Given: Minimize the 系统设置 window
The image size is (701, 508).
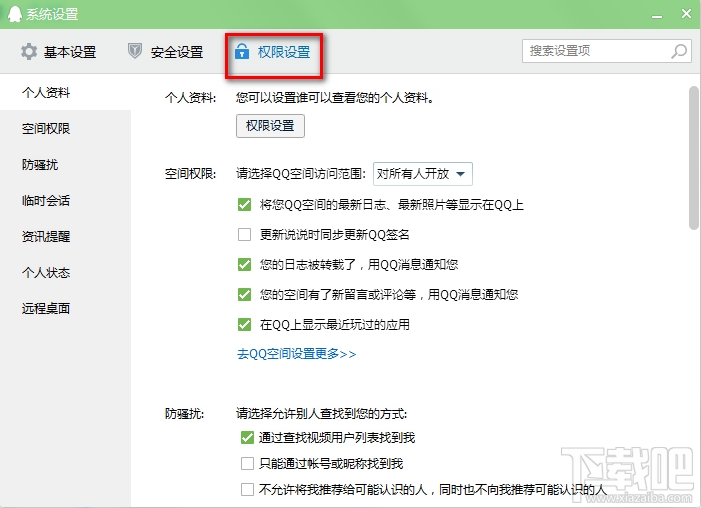Looking at the screenshot, I should pos(657,14).
